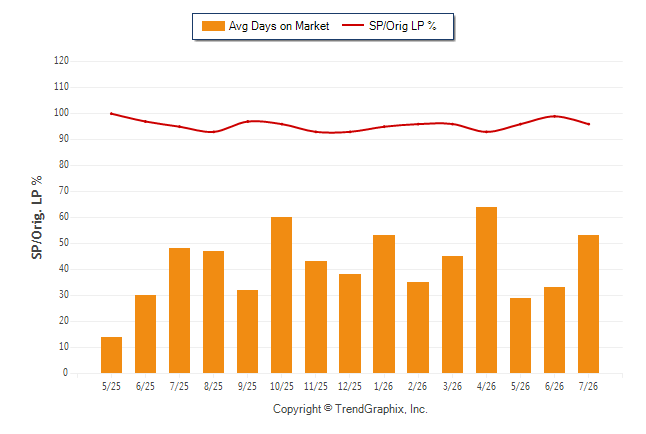Click the red line point at 7/26
The width and height of the screenshot is (646, 434).
pos(588,124)
